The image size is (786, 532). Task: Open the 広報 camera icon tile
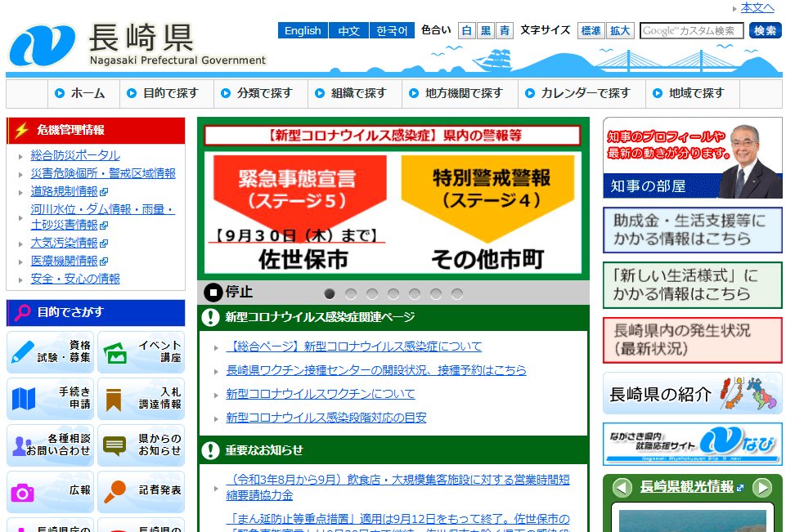tap(50, 492)
